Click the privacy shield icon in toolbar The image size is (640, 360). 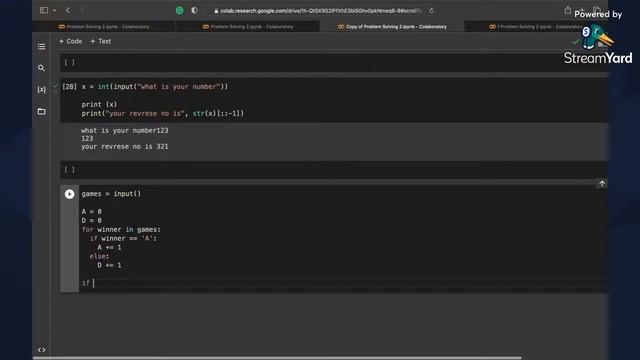(x=194, y=11)
